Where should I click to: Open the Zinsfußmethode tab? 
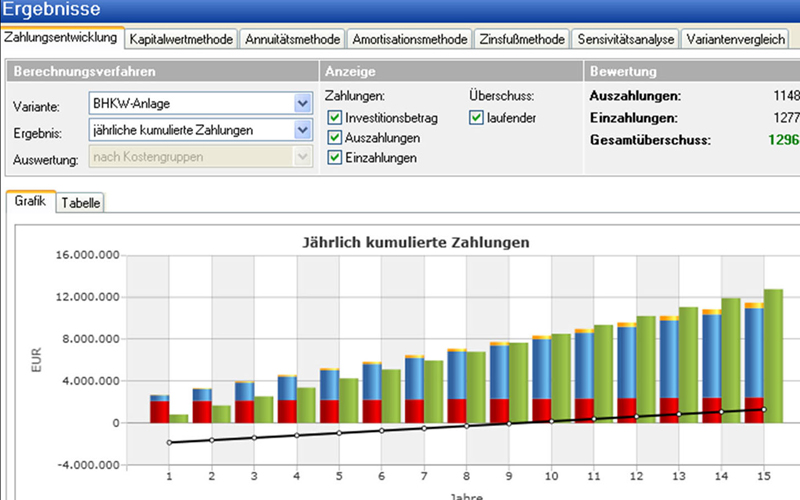point(521,39)
